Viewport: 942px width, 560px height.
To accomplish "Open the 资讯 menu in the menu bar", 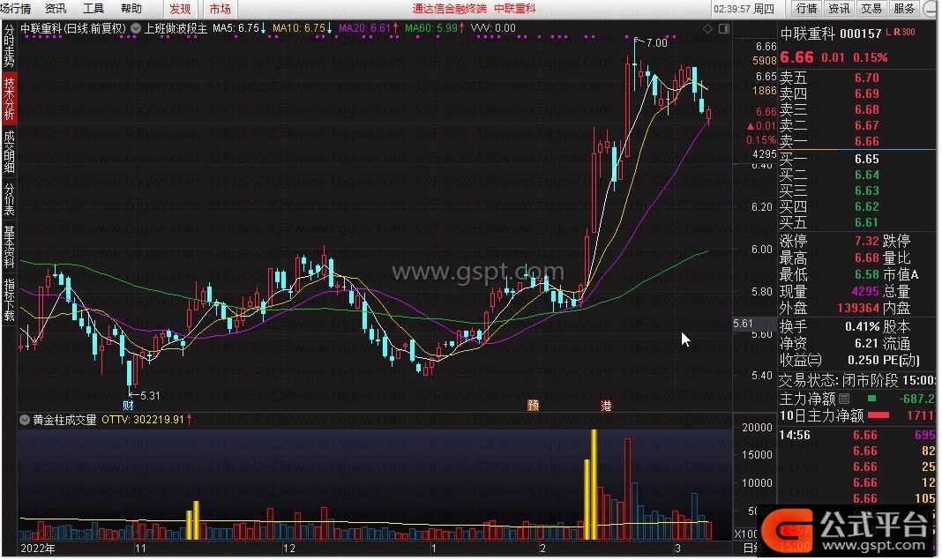I will coord(56,9).
